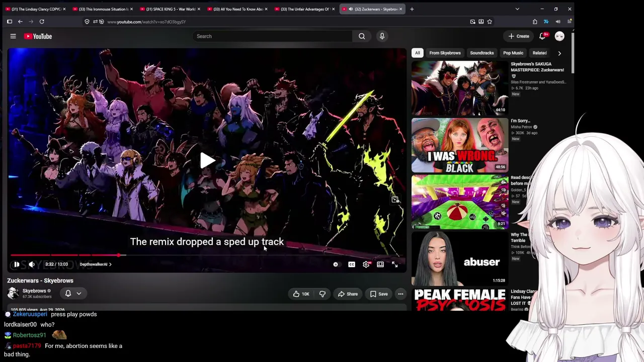Open the DepthswalkerAI chapter list
644x362 pixels.
[96, 264]
